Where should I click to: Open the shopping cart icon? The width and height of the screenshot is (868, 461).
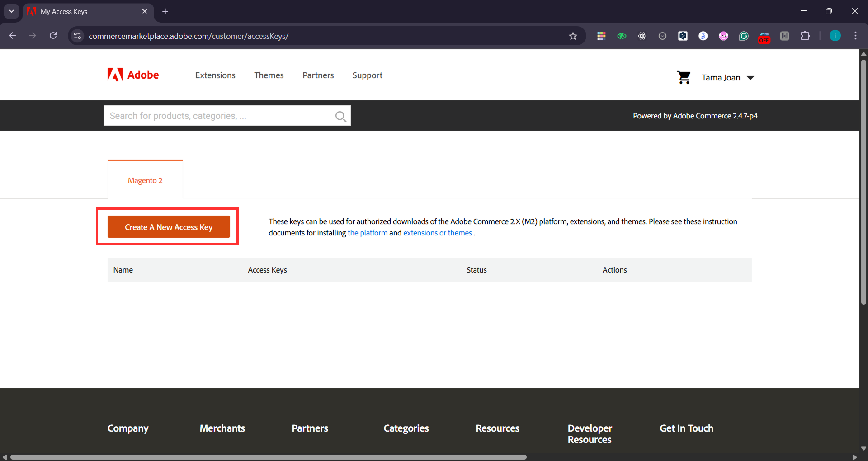(684, 77)
